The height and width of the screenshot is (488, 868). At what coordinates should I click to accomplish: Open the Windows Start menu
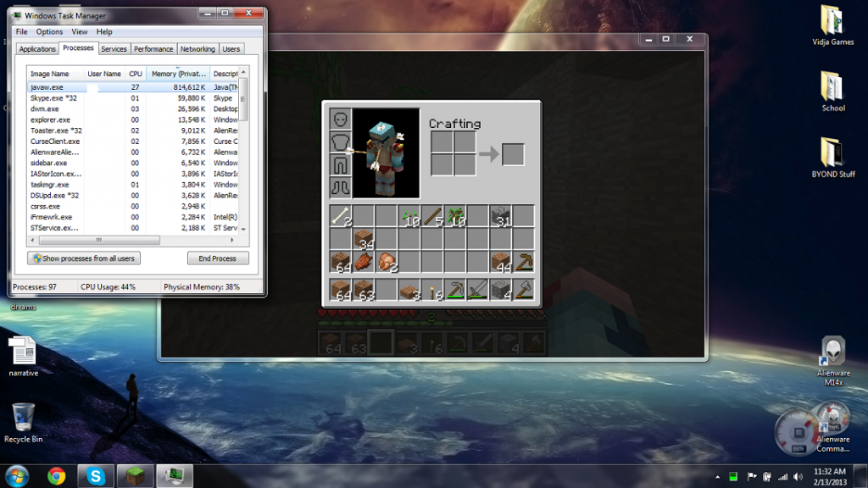(17, 476)
